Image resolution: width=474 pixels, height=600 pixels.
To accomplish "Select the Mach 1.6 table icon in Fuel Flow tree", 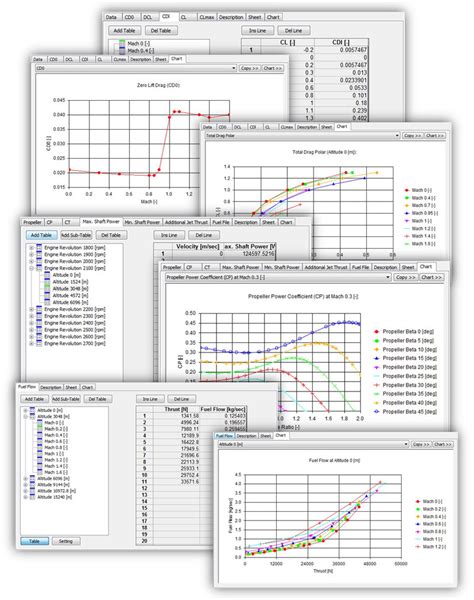I will [40, 472].
